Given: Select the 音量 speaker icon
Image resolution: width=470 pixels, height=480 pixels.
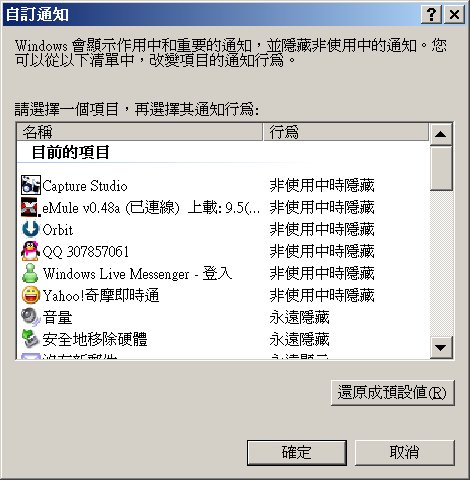Looking at the screenshot, I should 31,317.
